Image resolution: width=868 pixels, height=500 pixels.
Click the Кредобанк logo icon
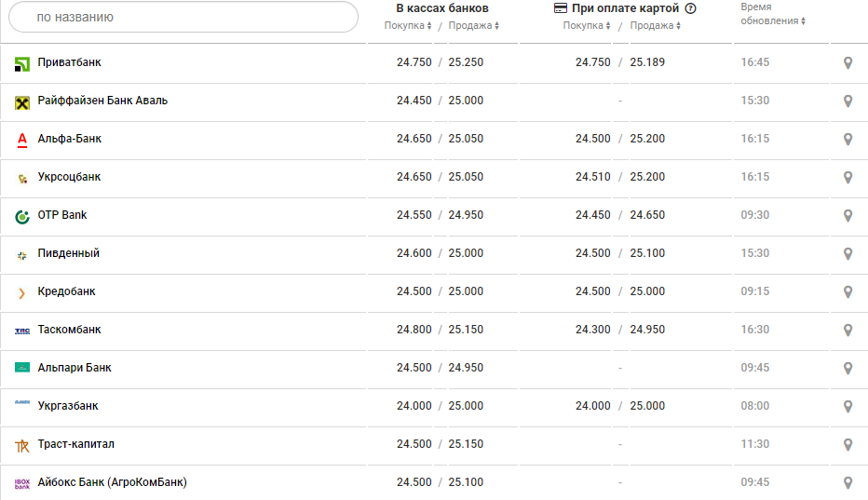coord(22,292)
